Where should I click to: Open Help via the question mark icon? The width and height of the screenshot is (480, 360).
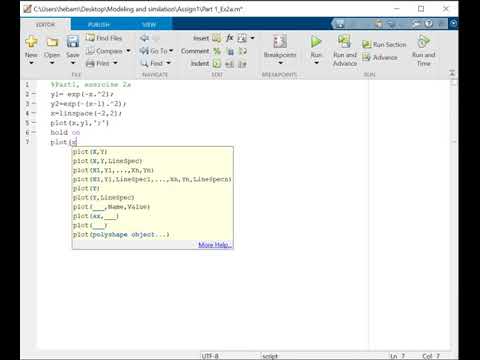pos(429,24)
